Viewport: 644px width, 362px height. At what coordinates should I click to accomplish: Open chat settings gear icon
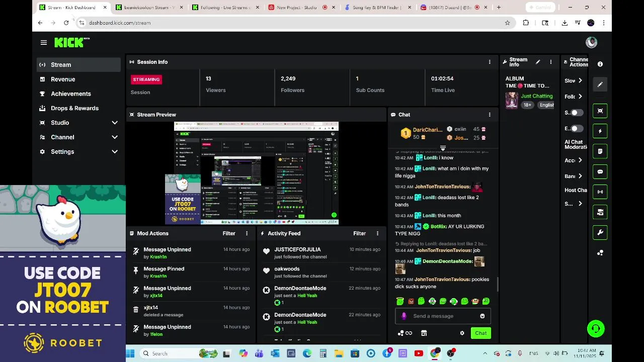point(462,333)
